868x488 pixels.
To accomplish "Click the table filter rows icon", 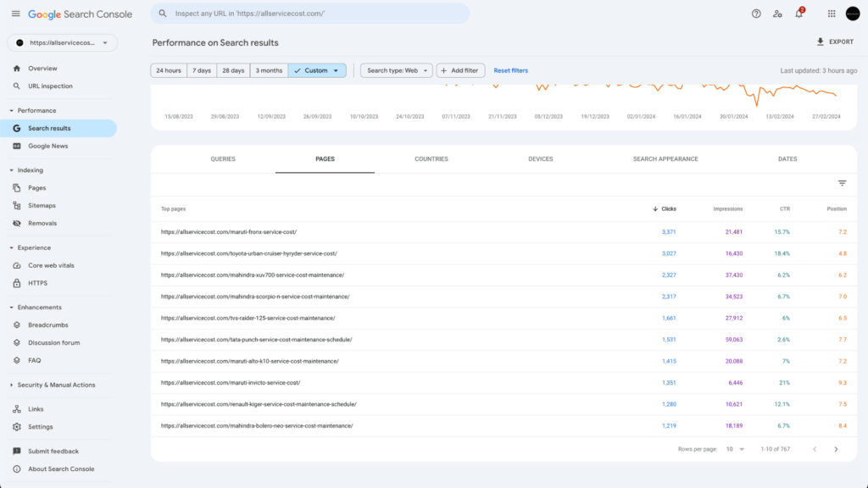I will (x=842, y=183).
